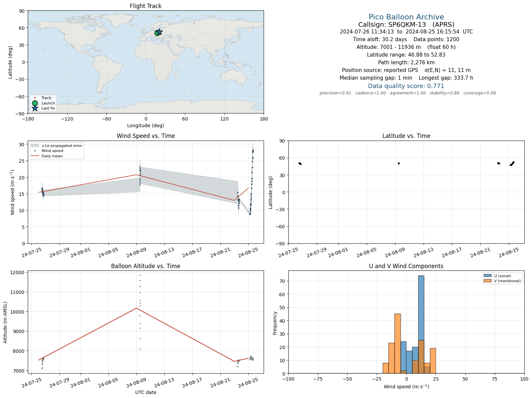Click the 'precision=0.91' sub-score

335,93
